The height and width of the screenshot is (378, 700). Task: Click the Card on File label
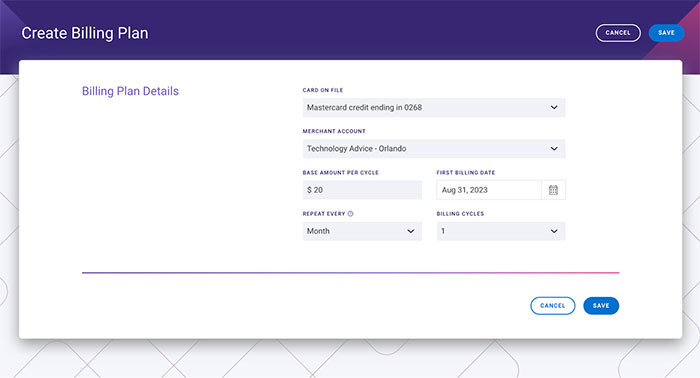(323, 90)
